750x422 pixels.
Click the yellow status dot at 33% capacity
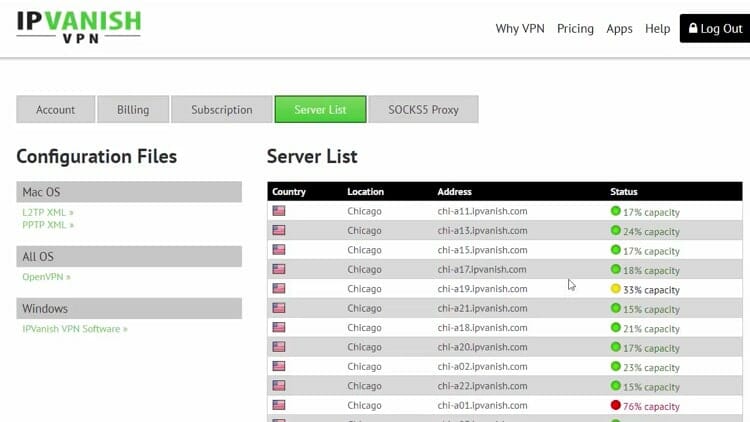pos(616,289)
